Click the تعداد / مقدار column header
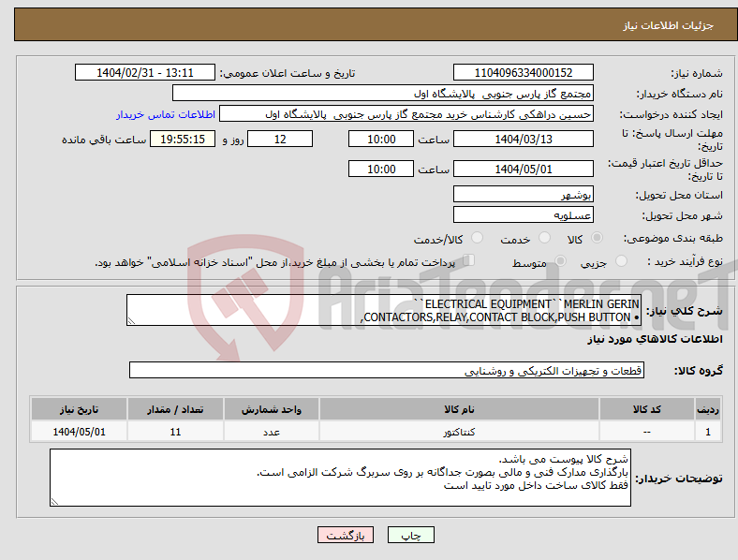The image size is (738, 560). click(175, 409)
